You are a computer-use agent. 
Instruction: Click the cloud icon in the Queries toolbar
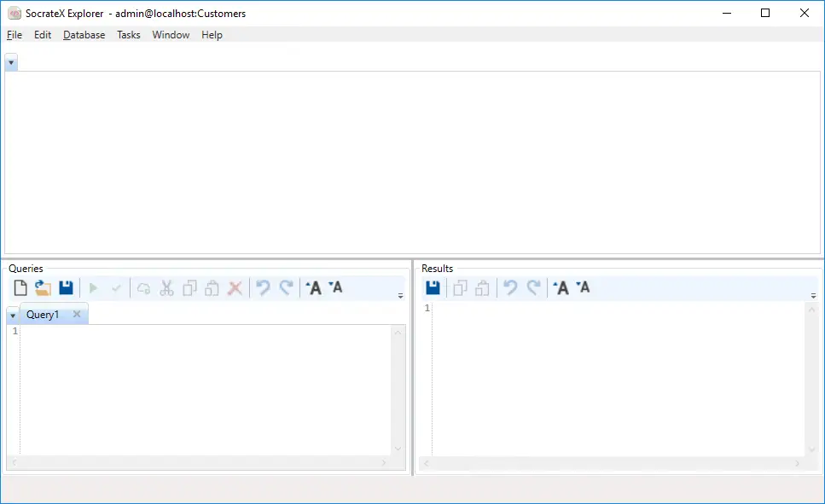pyautogui.click(x=143, y=287)
